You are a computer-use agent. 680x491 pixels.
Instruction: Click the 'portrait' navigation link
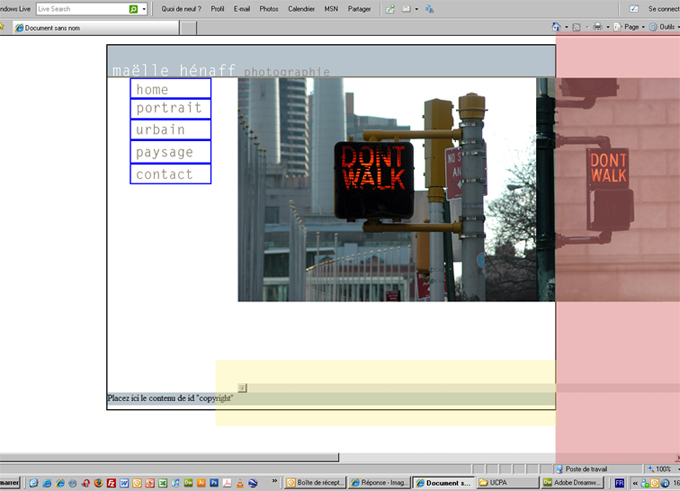tap(170, 108)
